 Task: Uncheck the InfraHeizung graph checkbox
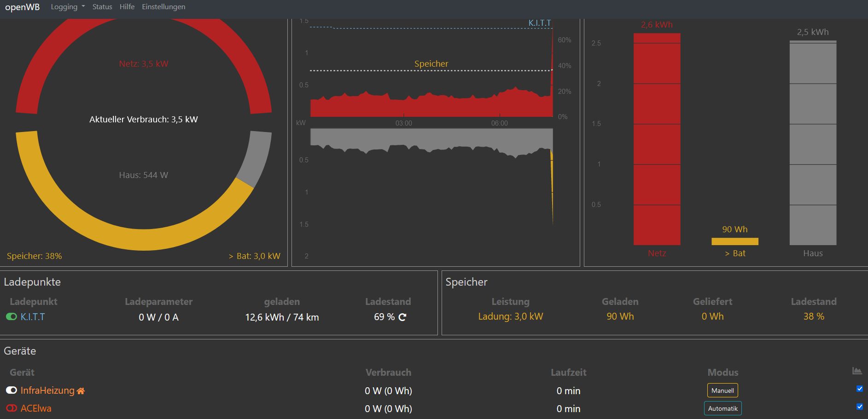click(859, 389)
